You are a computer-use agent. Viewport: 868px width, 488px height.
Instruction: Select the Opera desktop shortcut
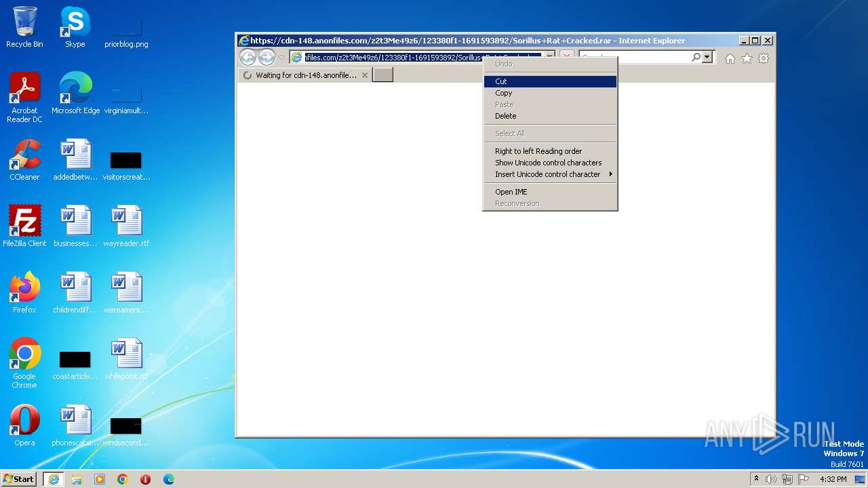(24, 426)
